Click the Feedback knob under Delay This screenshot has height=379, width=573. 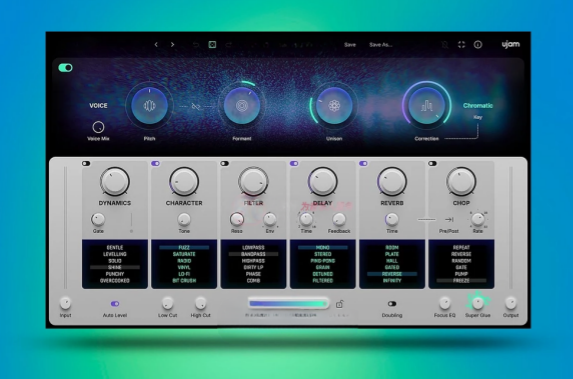tap(339, 219)
